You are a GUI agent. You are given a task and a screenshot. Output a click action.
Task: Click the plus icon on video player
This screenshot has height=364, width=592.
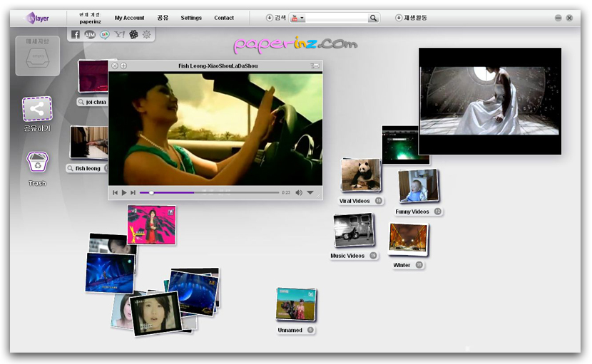coord(123,66)
